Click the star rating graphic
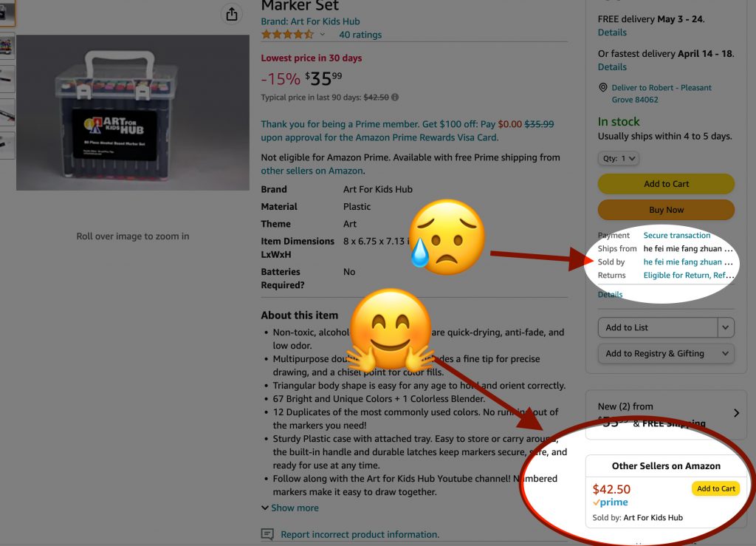 pos(287,34)
